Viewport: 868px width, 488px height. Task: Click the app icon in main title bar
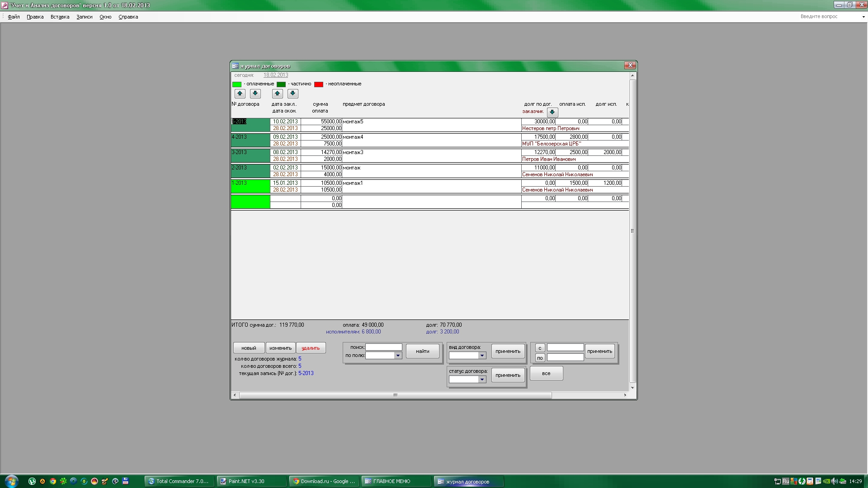5,5
